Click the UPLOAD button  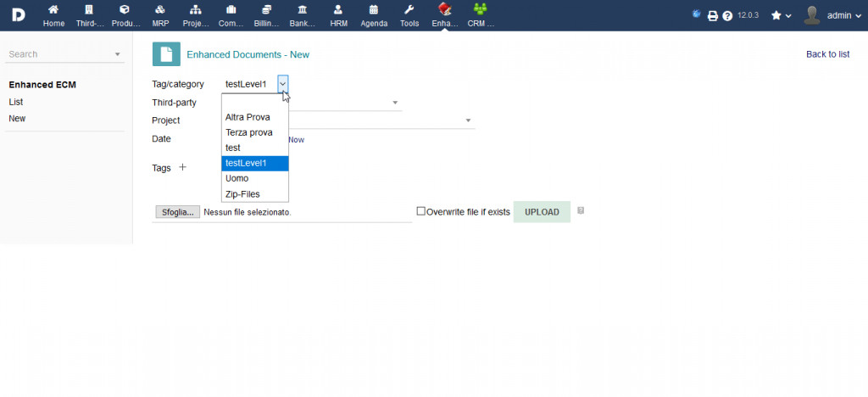(542, 212)
